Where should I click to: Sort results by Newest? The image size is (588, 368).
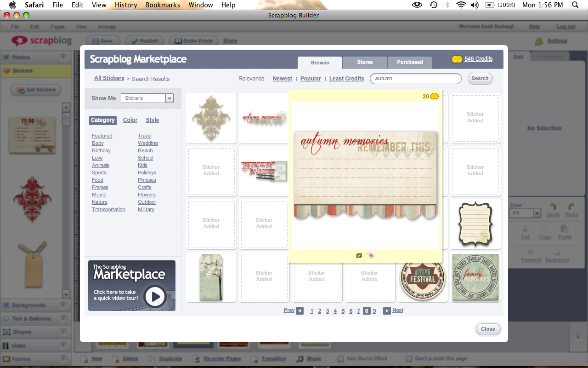[282, 79]
